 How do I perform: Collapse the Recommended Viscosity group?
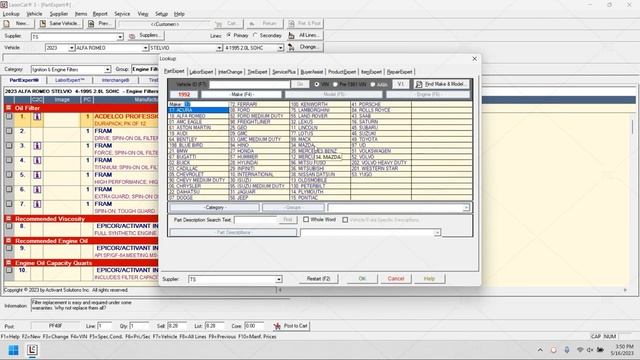click(8, 219)
